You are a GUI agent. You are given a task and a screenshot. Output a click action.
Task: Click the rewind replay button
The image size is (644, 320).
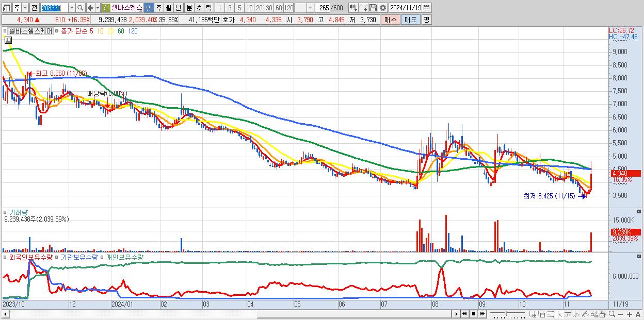tap(464, 314)
